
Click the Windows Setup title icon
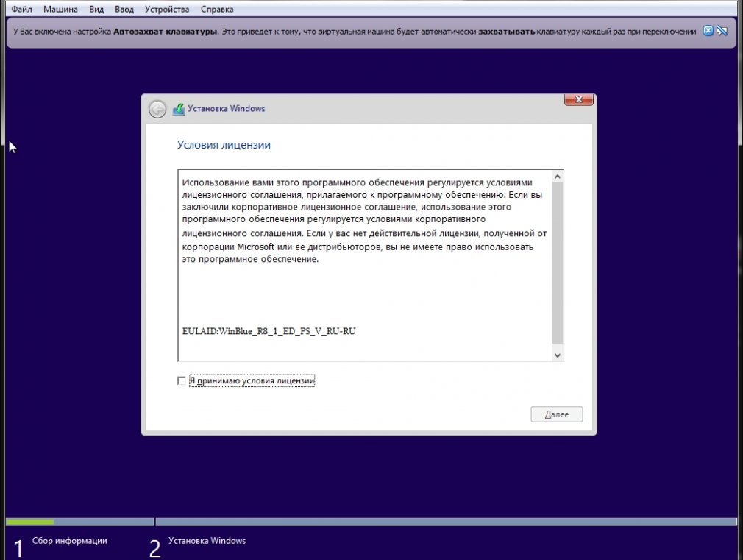click(x=179, y=110)
